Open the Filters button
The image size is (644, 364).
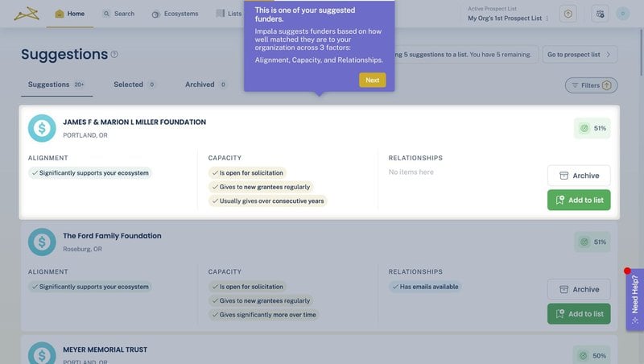pos(591,85)
